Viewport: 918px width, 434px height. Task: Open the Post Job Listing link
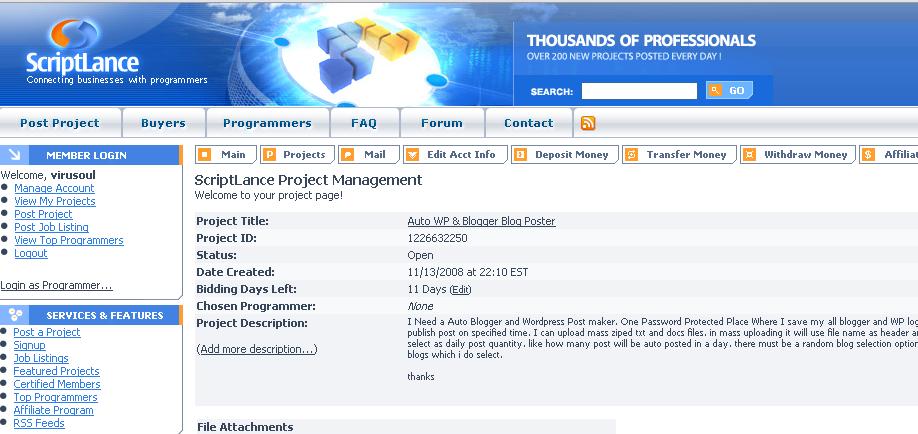tap(52, 227)
